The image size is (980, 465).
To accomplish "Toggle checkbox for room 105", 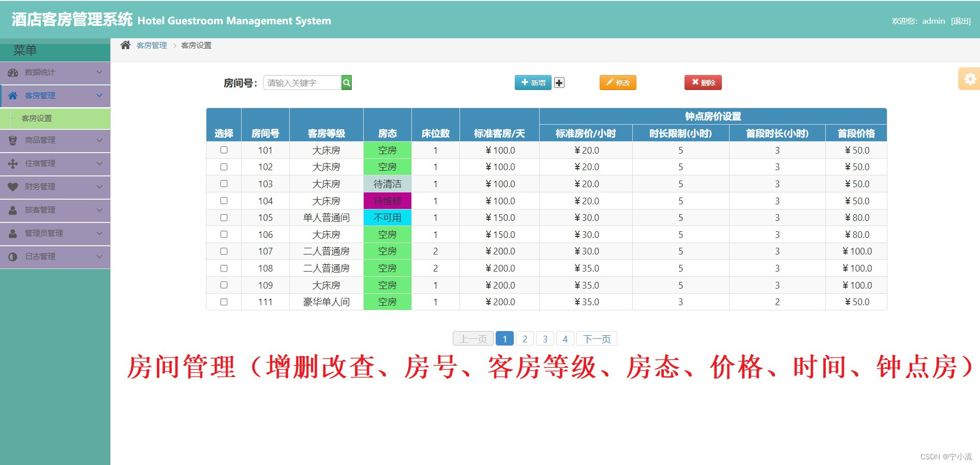I will (224, 218).
